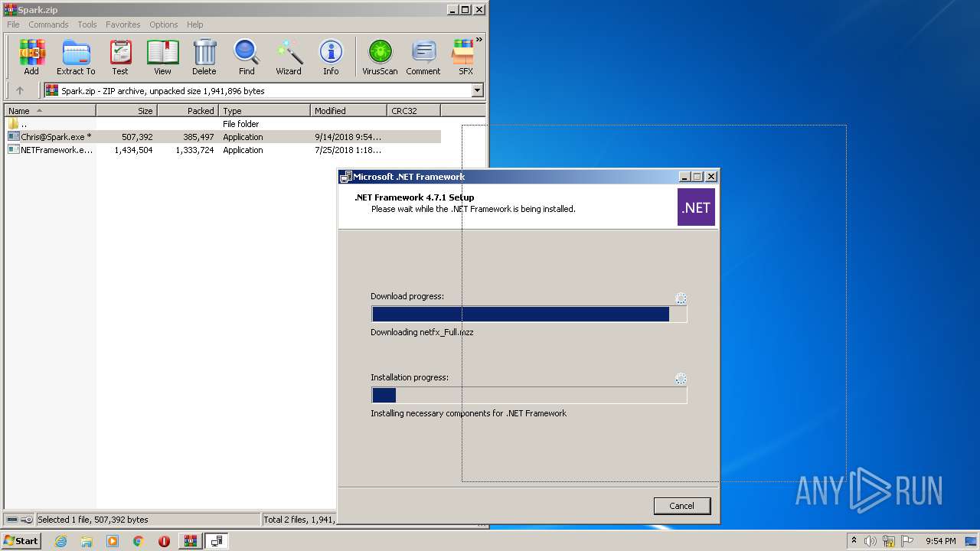The height and width of the screenshot is (551, 980).
Task: Run the Test archive tool
Action: pos(120,57)
